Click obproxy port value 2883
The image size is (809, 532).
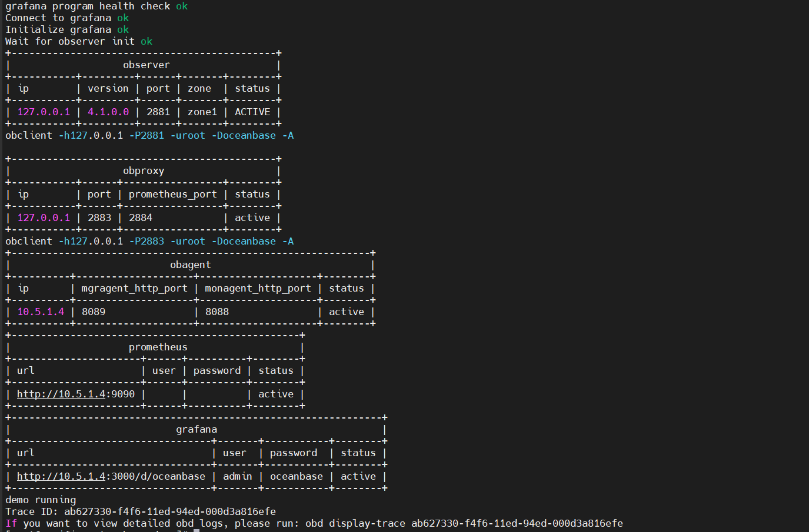click(99, 218)
